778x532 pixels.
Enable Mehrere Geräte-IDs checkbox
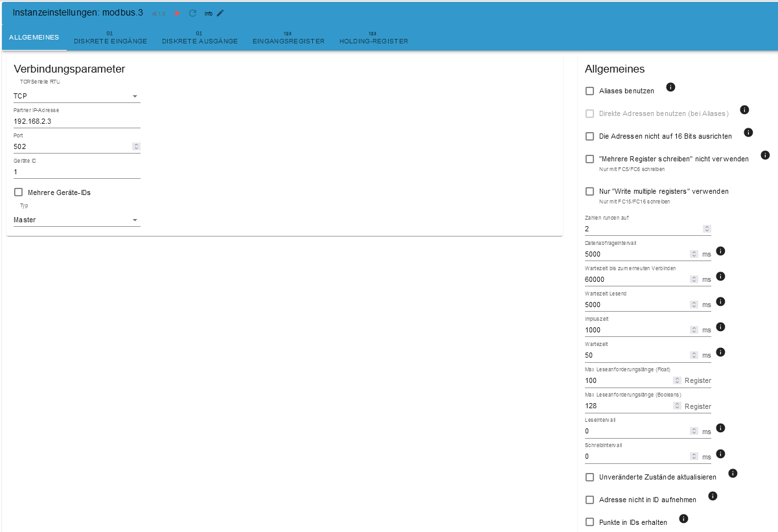[x=18, y=192]
